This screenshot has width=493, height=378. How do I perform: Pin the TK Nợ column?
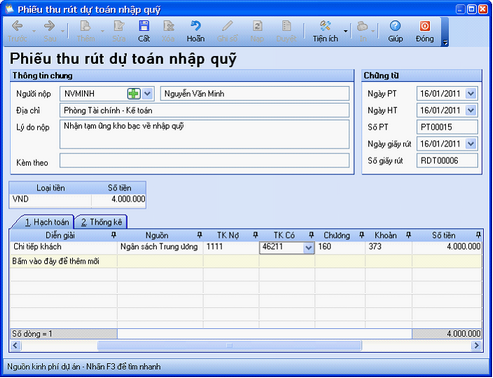(x=255, y=235)
